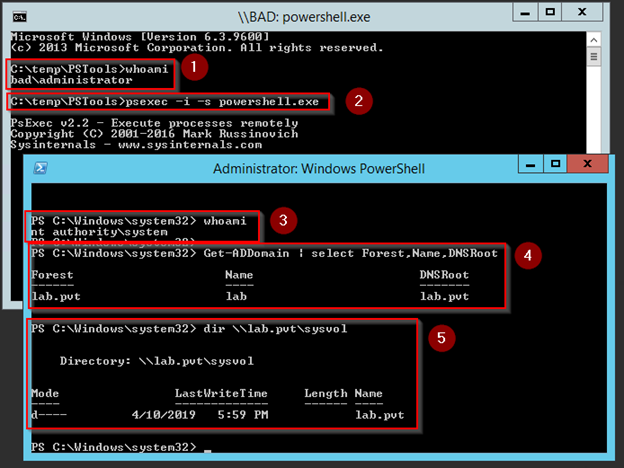Screen dimensions: 624x468
Task: Click the final PS C:\Windows\system32> prompt with cursor
Action: pyautogui.click(x=121, y=447)
